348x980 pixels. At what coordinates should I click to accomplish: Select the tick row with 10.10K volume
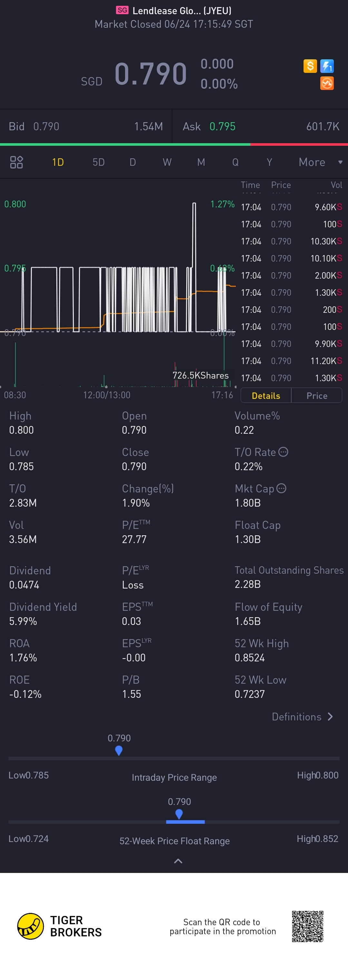(291, 259)
